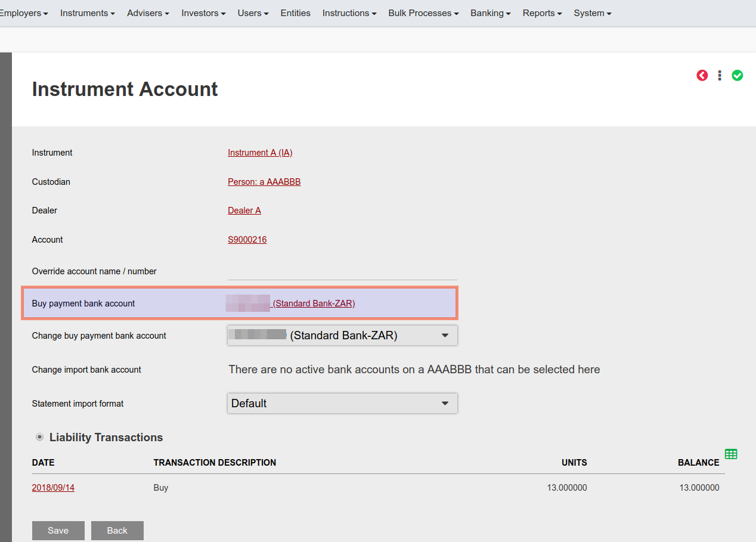756x542 pixels.
Task: Open the System menu
Action: coord(593,13)
